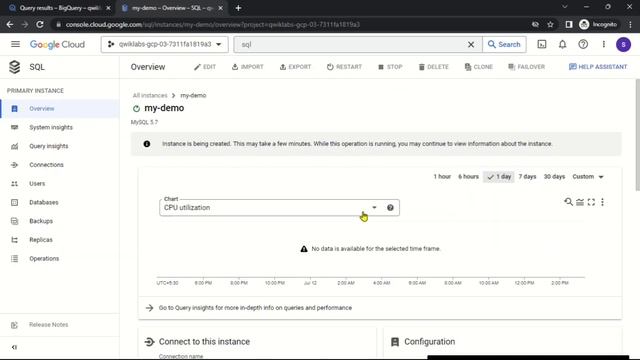Select 30 days time range
Screen dimensions: 640x360
tap(554, 177)
